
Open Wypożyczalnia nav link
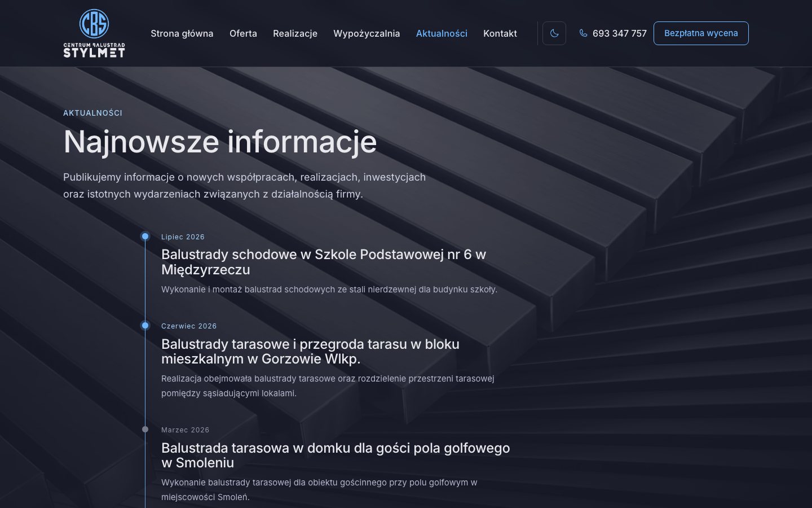(367, 33)
